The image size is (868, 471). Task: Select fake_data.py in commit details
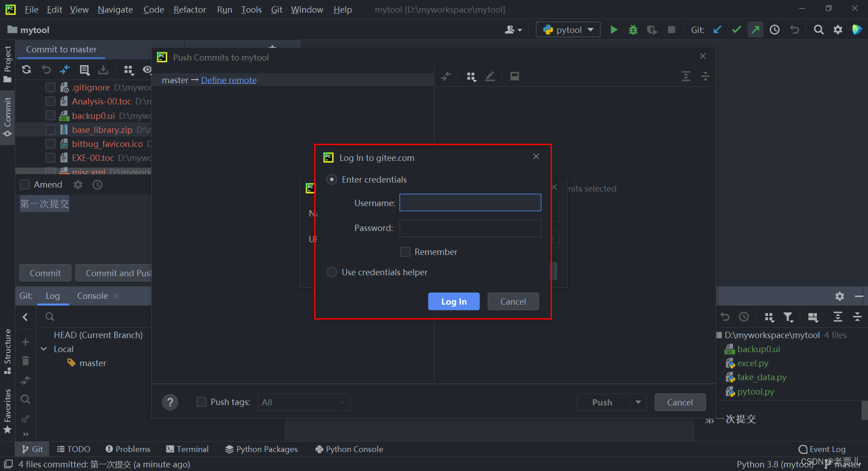(x=762, y=377)
